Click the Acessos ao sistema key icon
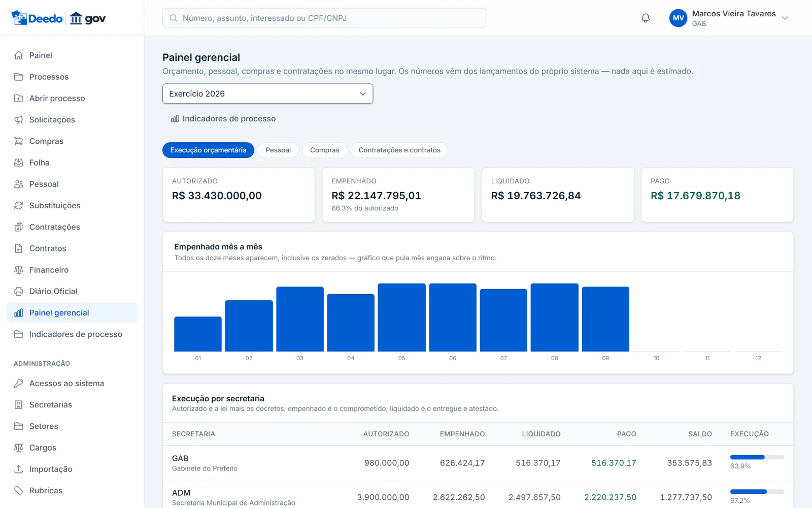Image resolution: width=812 pixels, height=508 pixels. point(19,384)
